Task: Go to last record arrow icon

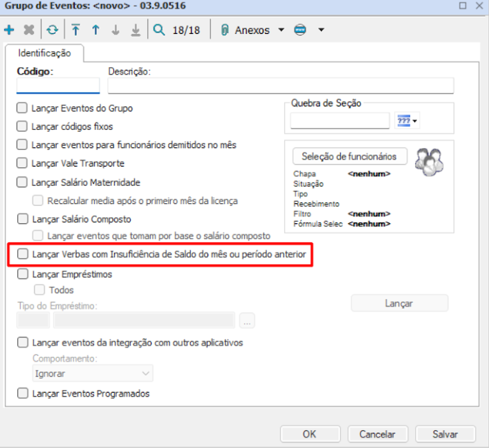Action: (136, 30)
